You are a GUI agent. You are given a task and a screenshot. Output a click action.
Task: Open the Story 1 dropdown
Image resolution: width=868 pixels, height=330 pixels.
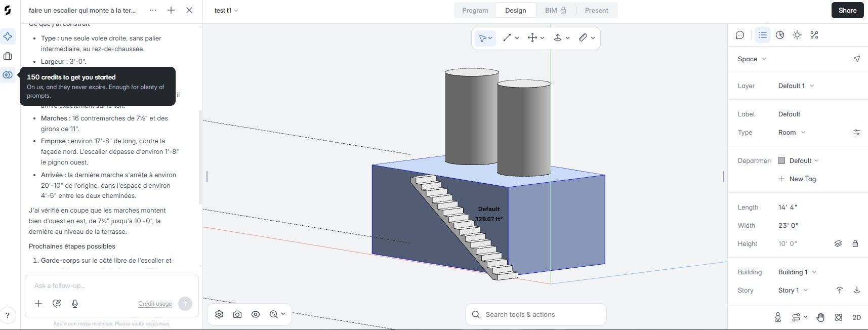tap(793, 291)
